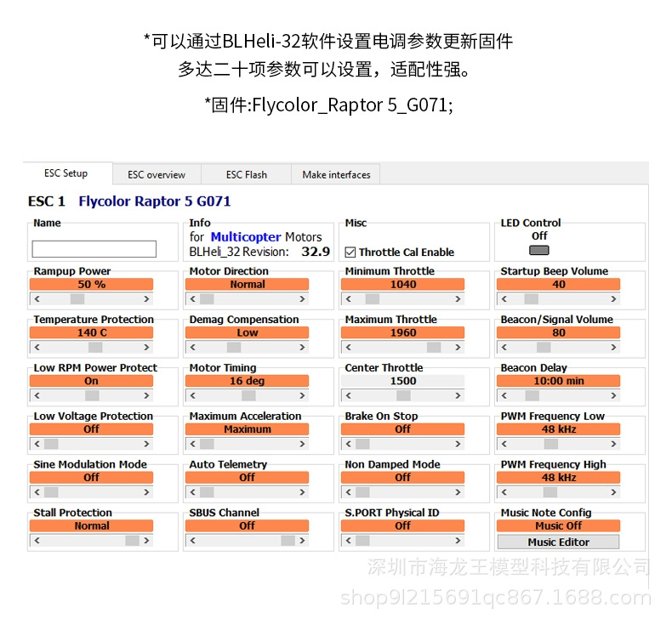Click the Maximum Throttle slider thumb
Screen dimensions: 672x624
tap(434, 348)
